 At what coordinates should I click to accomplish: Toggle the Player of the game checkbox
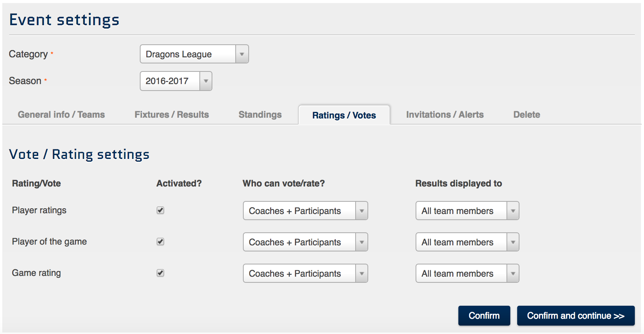point(160,242)
